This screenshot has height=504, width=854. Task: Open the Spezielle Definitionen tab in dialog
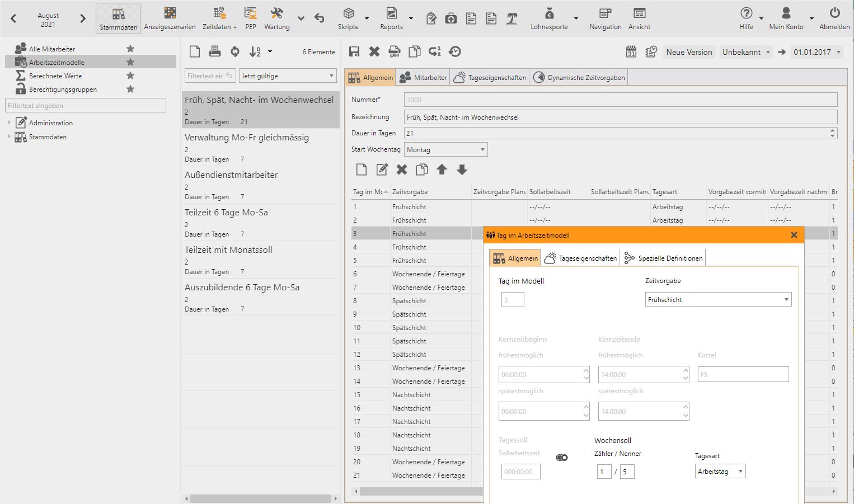(x=664, y=258)
